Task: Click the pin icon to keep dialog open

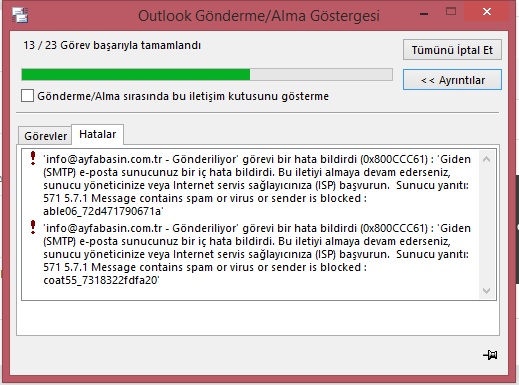Action: 490,355
